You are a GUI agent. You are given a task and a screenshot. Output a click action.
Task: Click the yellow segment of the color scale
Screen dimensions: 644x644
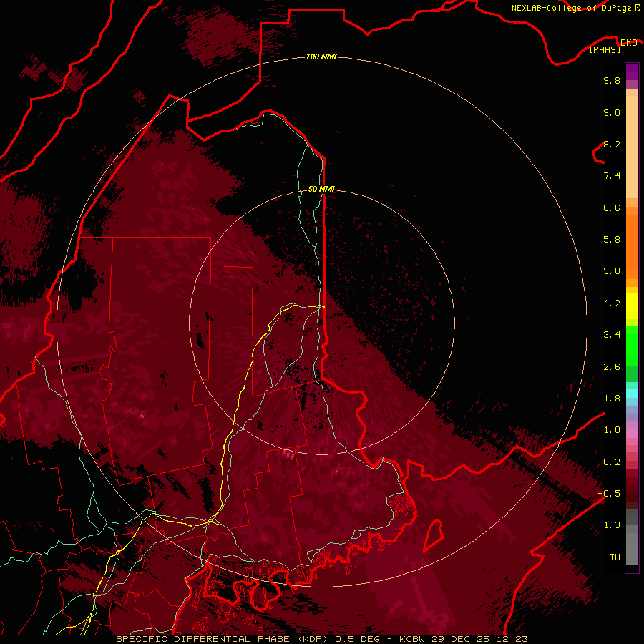coord(632,306)
